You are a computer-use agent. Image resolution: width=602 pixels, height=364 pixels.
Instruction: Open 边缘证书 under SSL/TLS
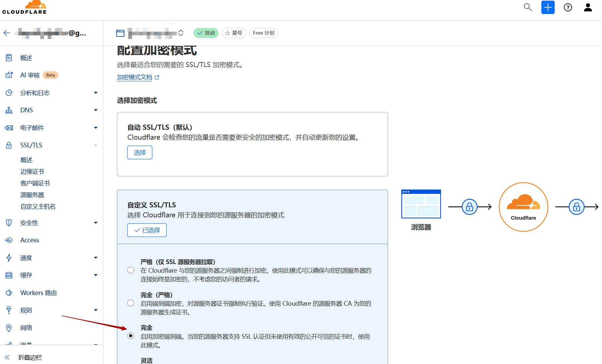32,171
